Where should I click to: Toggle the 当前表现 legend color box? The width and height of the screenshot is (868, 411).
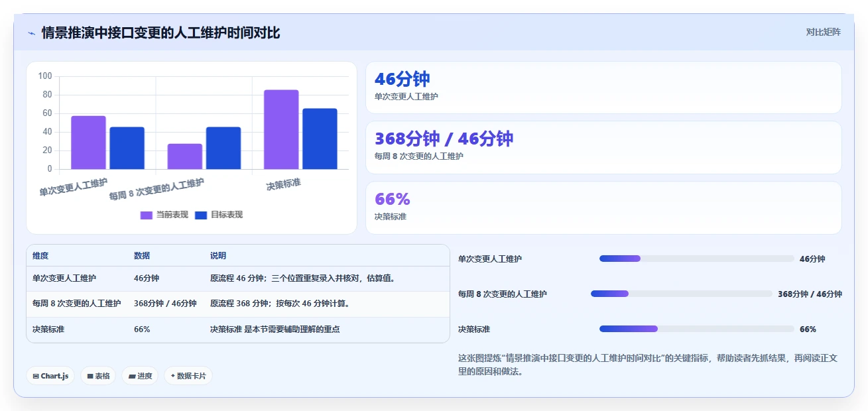coord(147,215)
